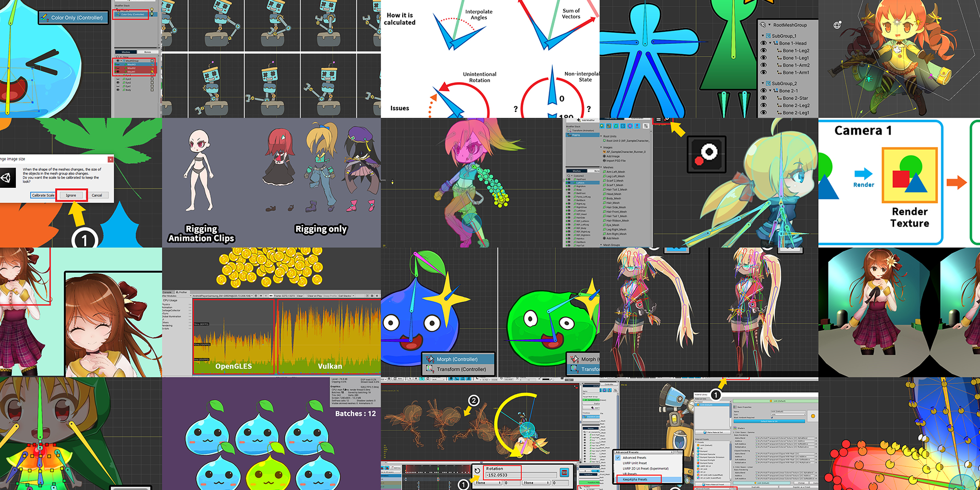
Task: Click the first green character icon in the hierarchy toolbar
Action: pos(602,126)
